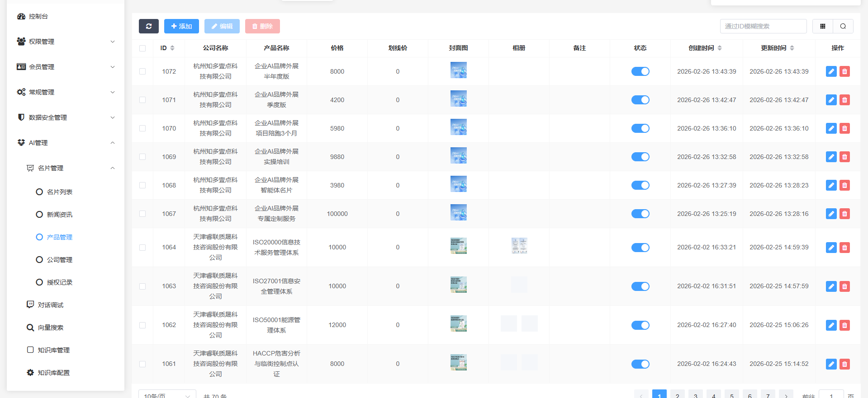The image size is (868, 398).
Task: Tick the checkbox for row 1068
Action: pyautogui.click(x=142, y=185)
